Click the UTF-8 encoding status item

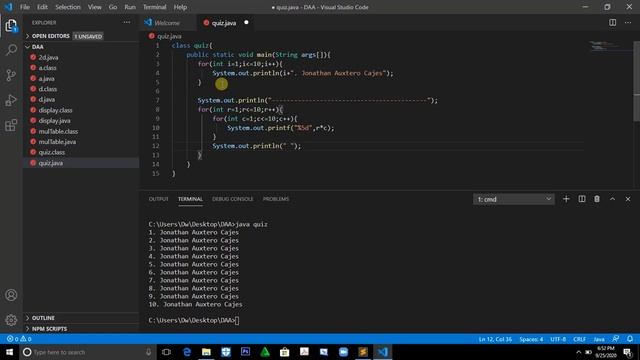point(558,339)
